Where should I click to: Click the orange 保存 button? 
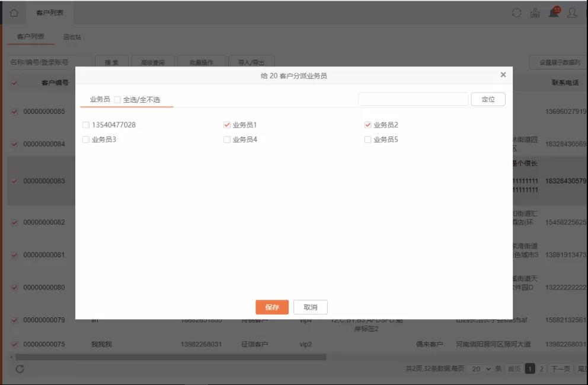click(x=272, y=307)
